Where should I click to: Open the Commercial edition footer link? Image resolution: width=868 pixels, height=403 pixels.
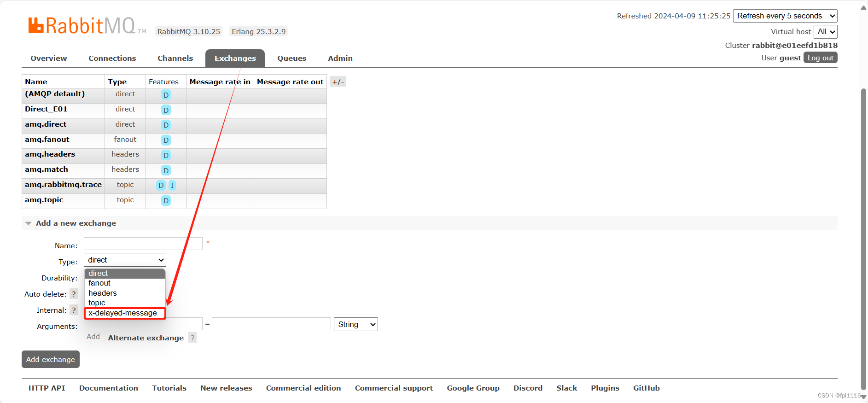click(303, 388)
